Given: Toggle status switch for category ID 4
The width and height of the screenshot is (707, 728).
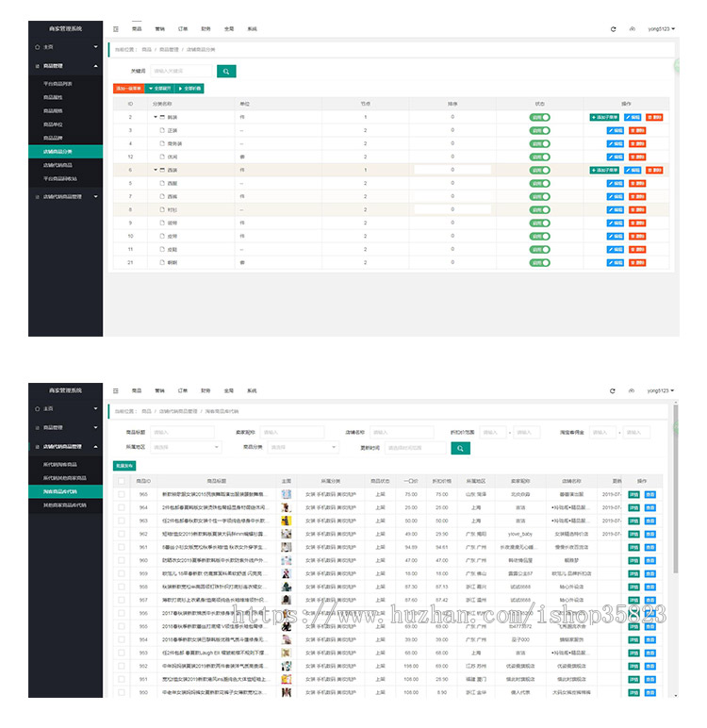Looking at the screenshot, I should click(539, 143).
